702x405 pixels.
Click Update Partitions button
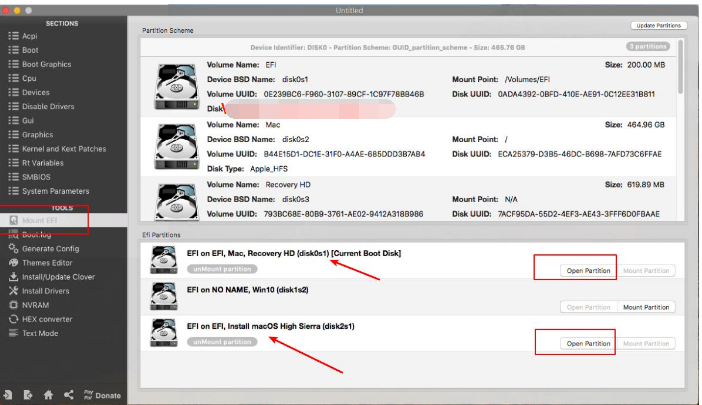coord(659,26)
